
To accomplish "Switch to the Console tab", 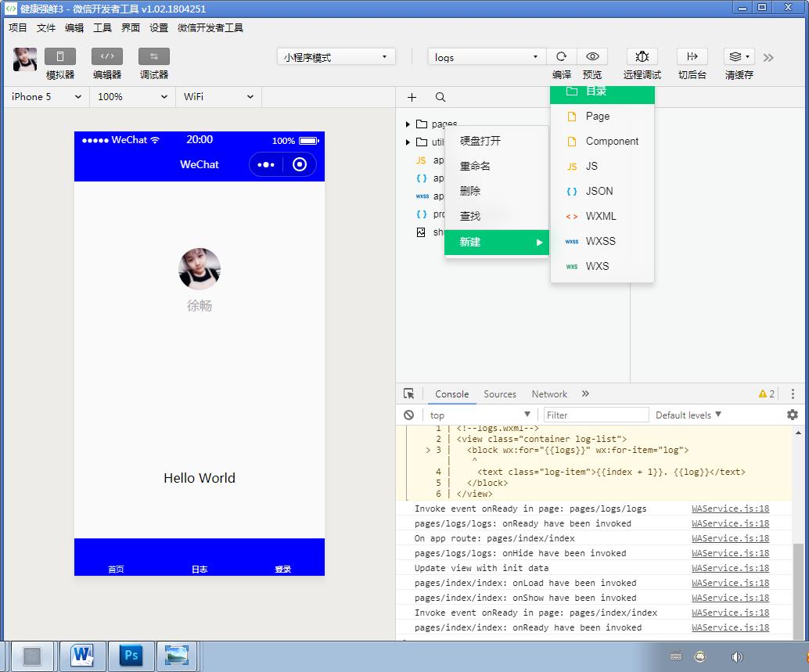I will (451, 394).
